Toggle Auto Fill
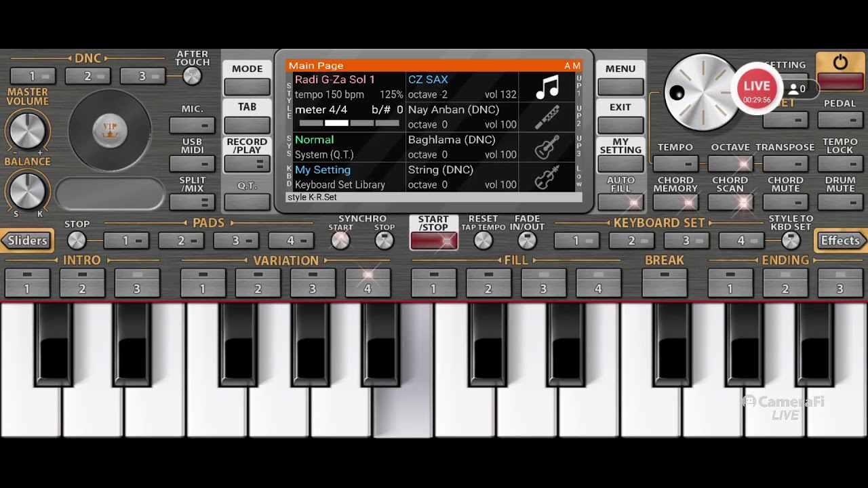 click(x=620, y=202)
